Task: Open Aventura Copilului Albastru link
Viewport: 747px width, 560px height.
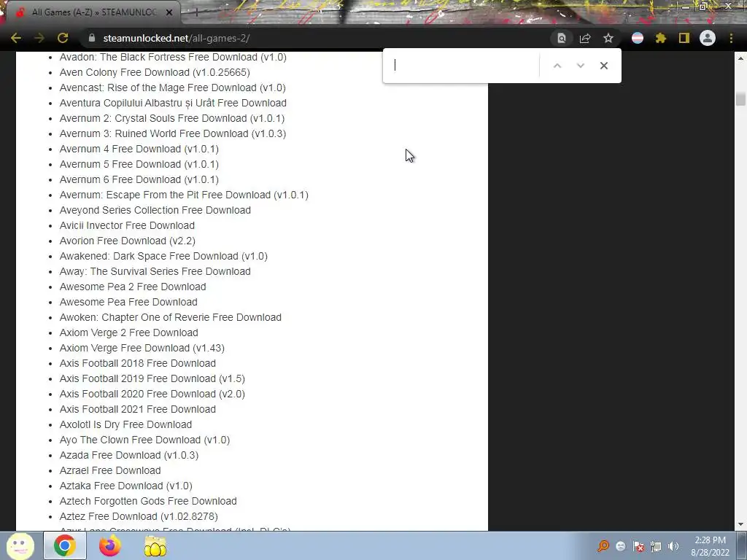Action: [173, 103]
